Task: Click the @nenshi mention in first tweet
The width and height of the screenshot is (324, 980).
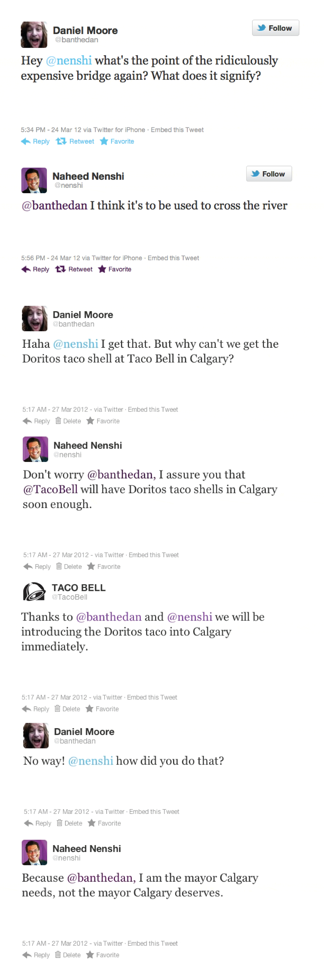Action: (x=69, y=60)
